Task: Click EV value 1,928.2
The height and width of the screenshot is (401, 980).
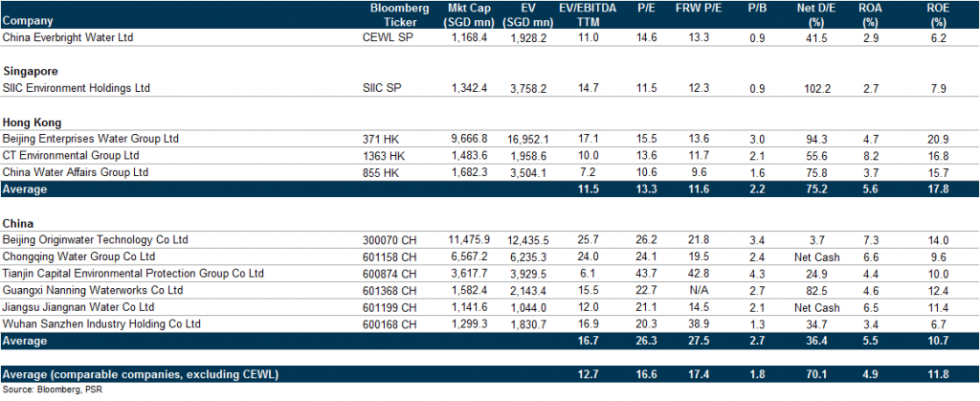Action: (x=528, y=38)
